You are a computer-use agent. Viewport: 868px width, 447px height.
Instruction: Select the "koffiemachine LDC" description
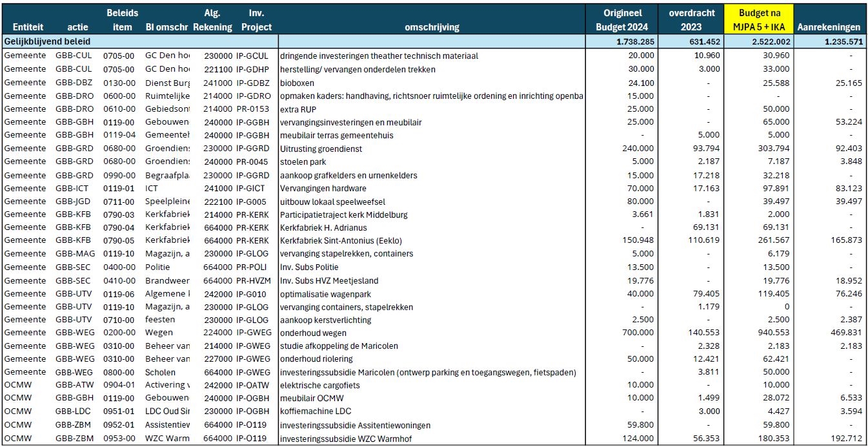tap(316, 411)
